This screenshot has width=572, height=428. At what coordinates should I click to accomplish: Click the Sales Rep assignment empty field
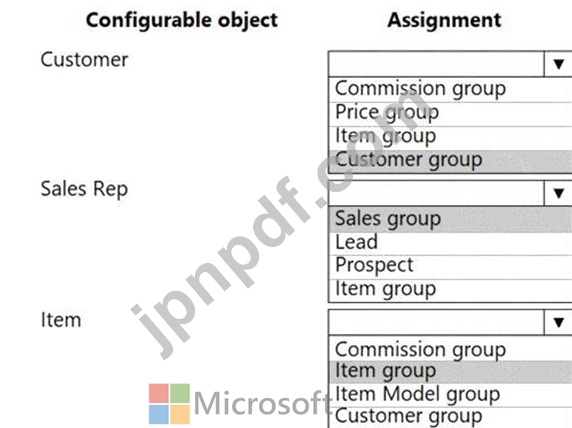[436, 193]
